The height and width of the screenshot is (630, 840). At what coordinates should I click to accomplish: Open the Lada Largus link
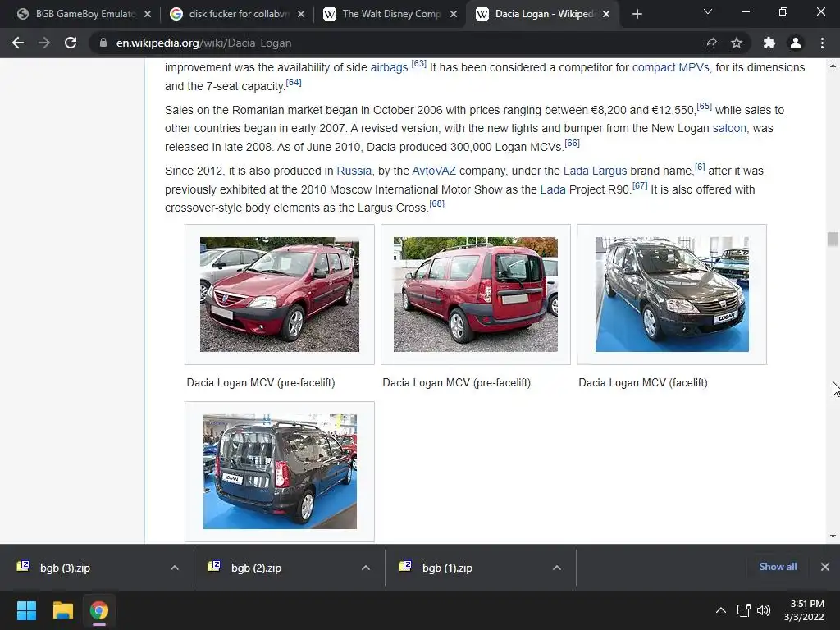click(x=595, y=171)
